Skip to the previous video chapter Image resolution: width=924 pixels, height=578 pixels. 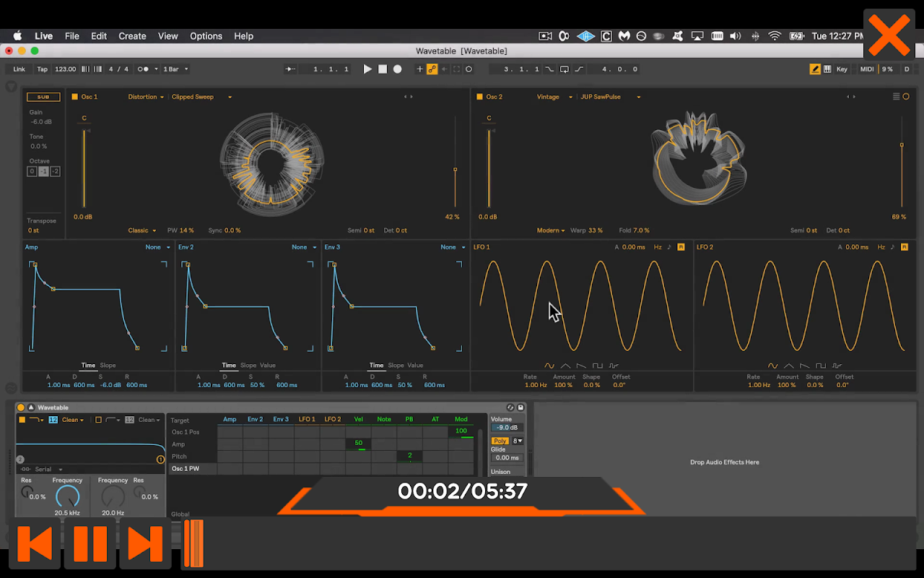coord(35,543)
